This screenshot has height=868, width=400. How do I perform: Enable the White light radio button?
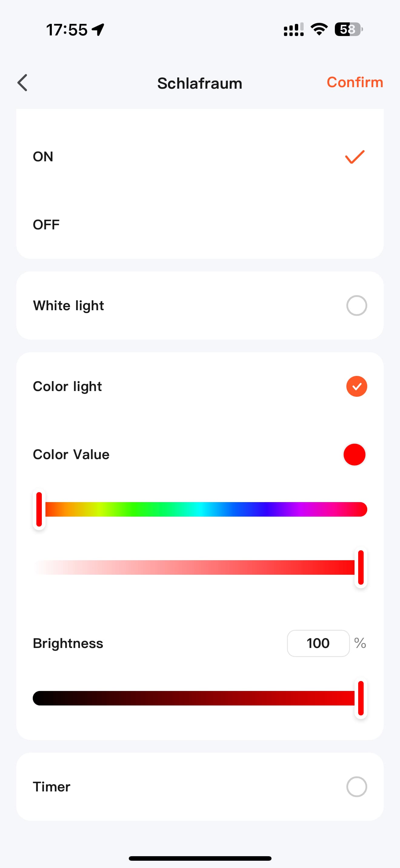tap(356, 306)
